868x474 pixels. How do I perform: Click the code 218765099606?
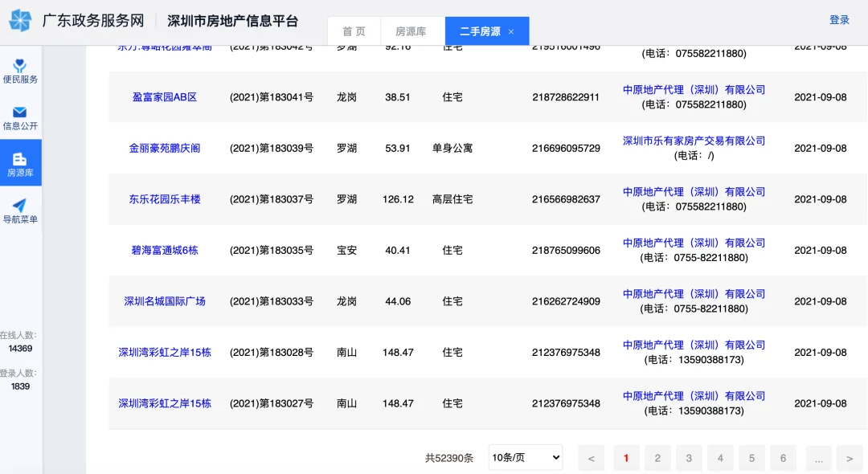(566, 251)
